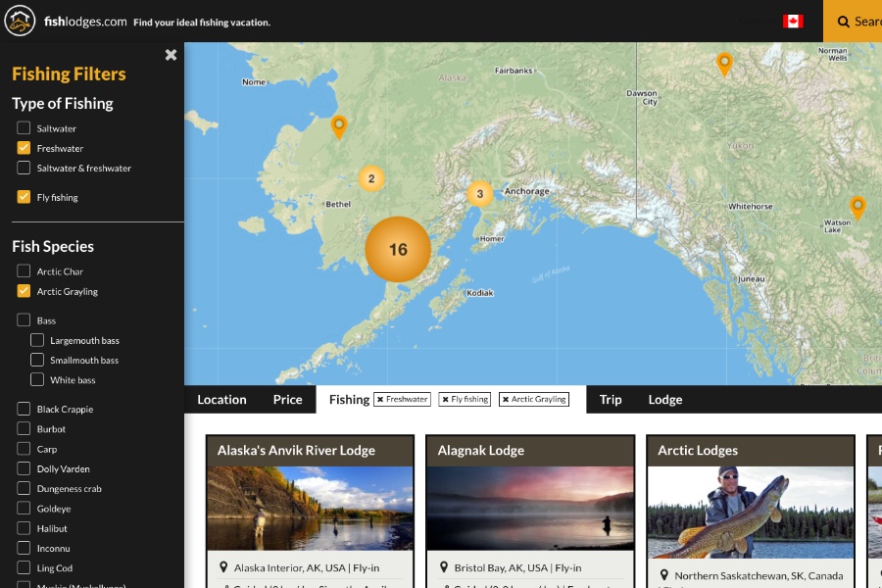Click the fishlodges.com logo icon
Screen dimensions: 882x588
coord(20,21)
